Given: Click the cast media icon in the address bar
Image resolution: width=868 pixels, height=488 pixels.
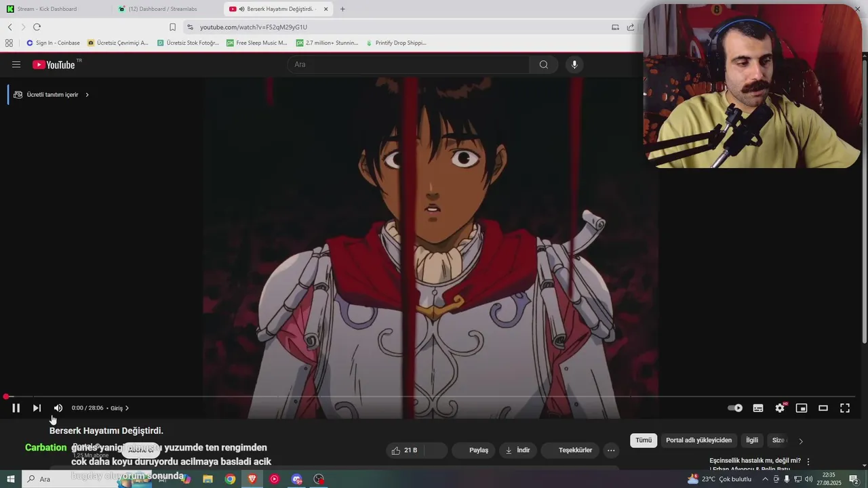Looking at the screenshot, I should click(x=615, y=27).
